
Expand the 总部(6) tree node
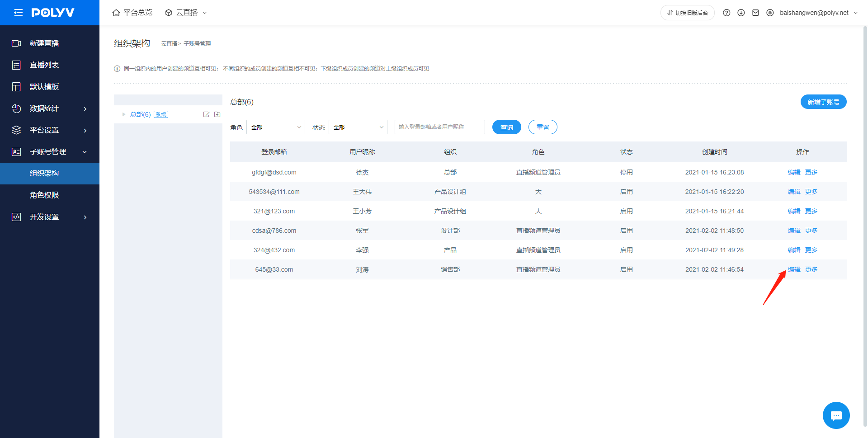tap(124, 114)
